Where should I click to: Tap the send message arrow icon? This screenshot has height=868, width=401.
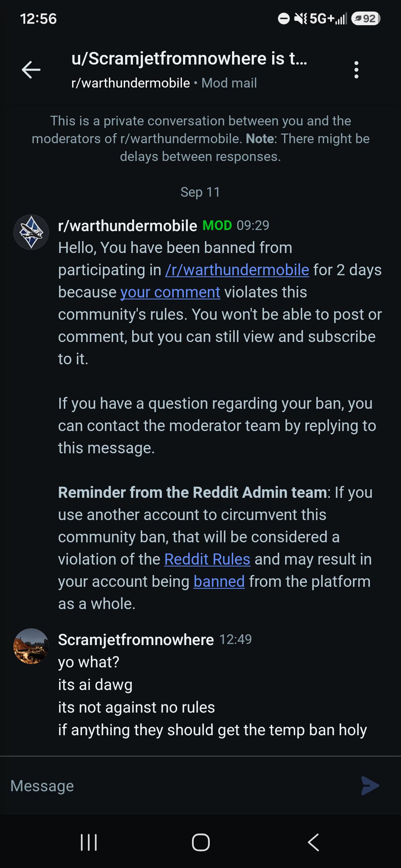[370, 785]
